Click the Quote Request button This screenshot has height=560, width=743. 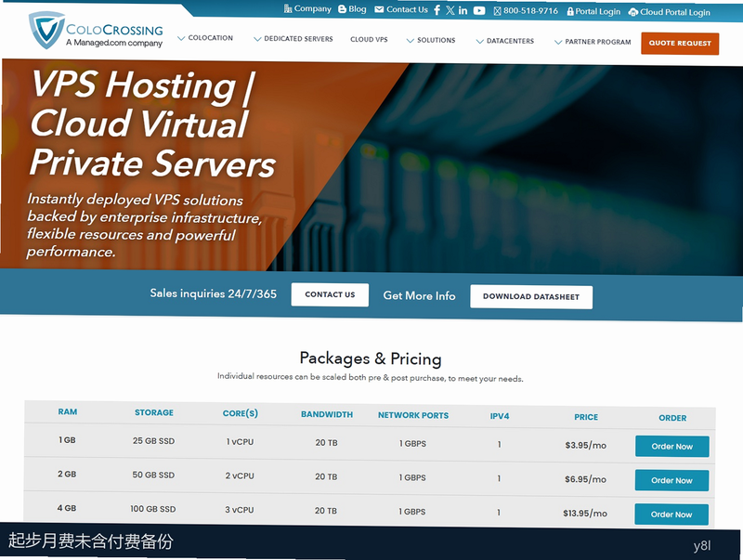point(680,43)
